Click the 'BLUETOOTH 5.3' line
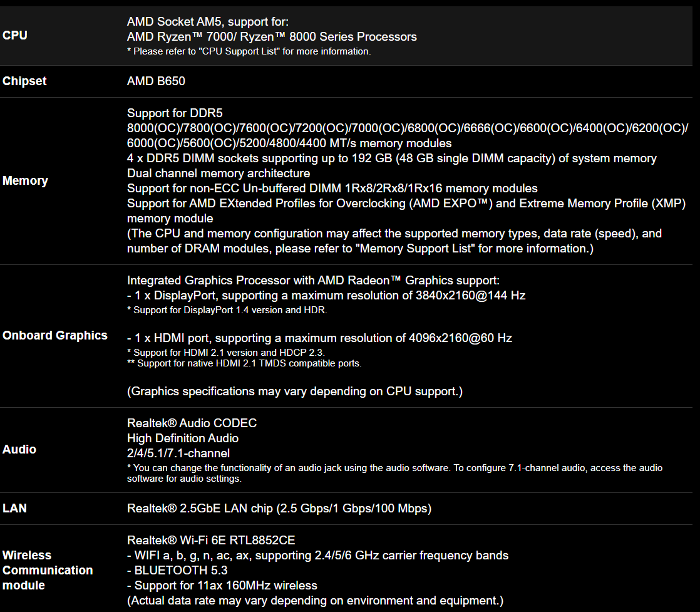The height and width of the screenshot is (612, 700). 177,571
